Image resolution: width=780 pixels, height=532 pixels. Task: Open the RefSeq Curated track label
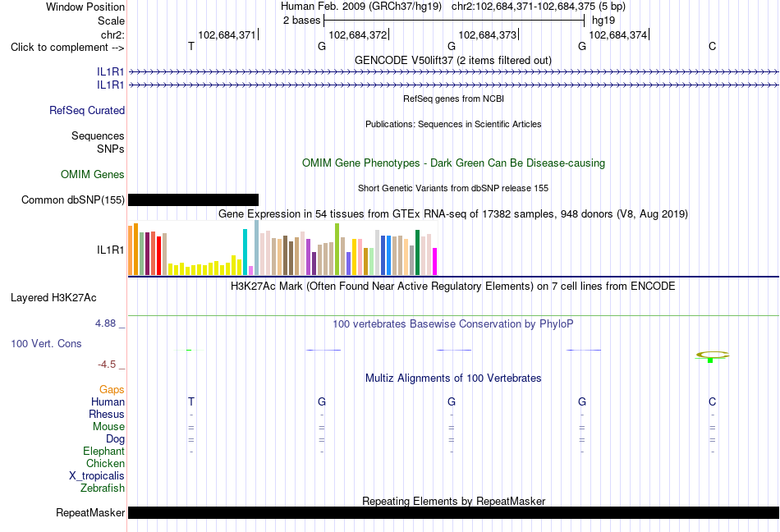pyautogui.click(x=87, y=110)
